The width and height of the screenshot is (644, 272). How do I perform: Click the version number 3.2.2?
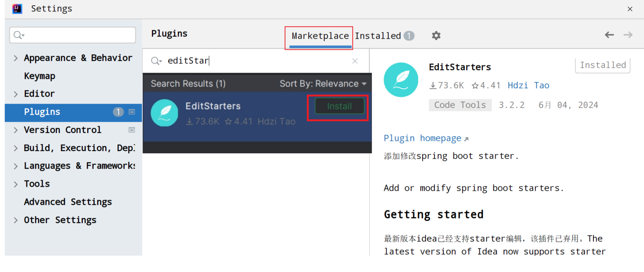tap(512, 105)
